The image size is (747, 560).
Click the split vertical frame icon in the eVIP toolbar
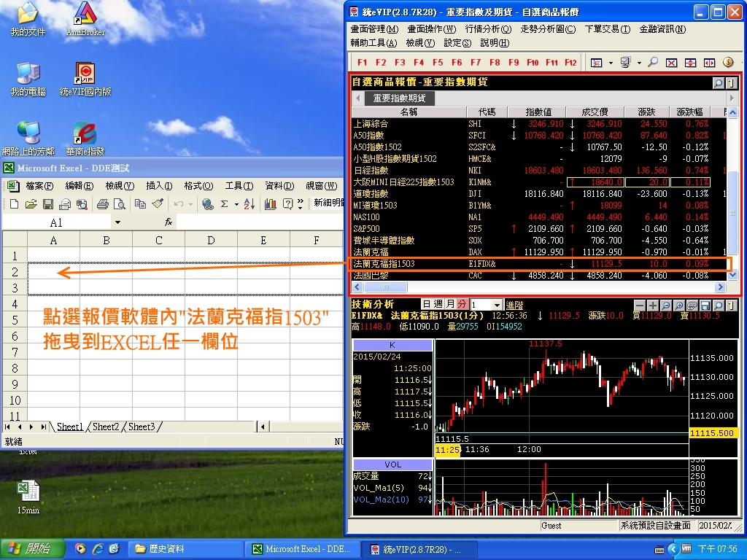pos(709,63)
